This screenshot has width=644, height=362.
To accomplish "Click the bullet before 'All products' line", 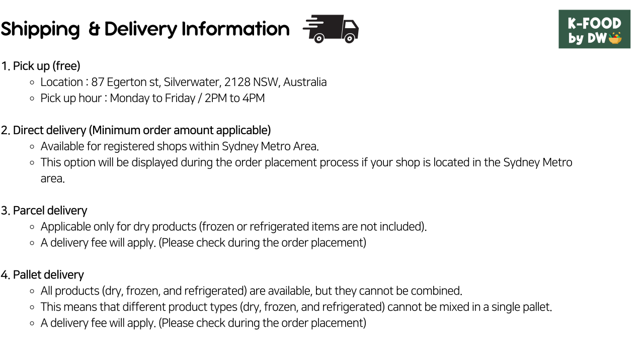I will pyautogui.click(x=32, y=292).
